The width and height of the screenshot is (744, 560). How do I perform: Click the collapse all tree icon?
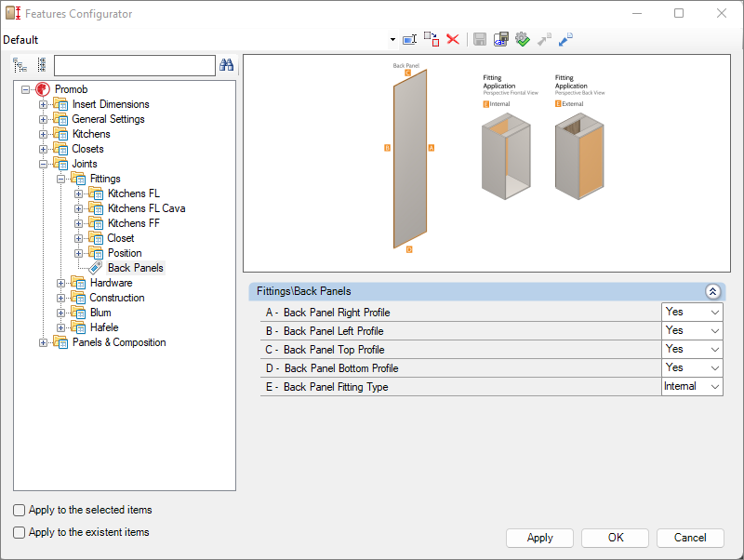(x=41, y=65)
